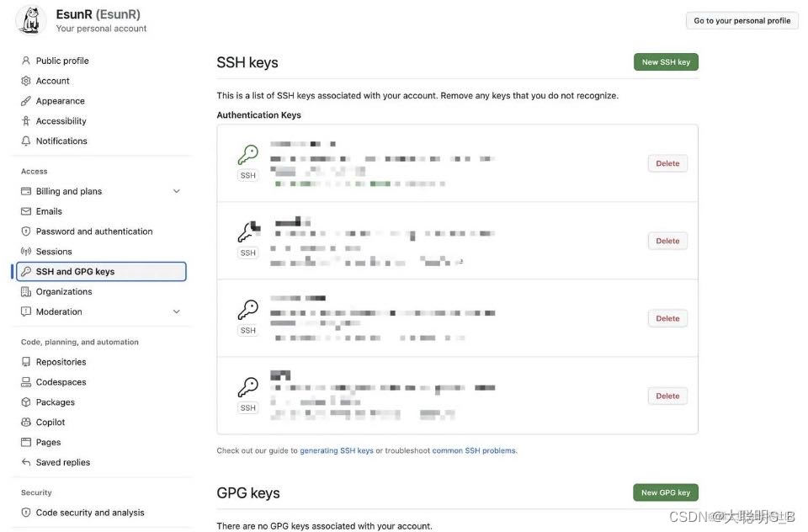Screen dimensions: 808x532
Task: Select the Packages icon in the sidebar
Action: [25, 402]
